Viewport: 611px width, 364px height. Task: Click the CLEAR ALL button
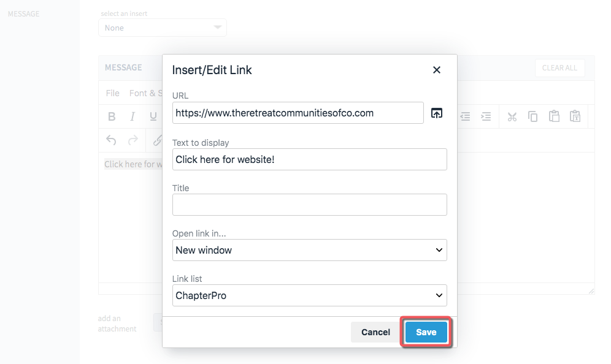559,68
